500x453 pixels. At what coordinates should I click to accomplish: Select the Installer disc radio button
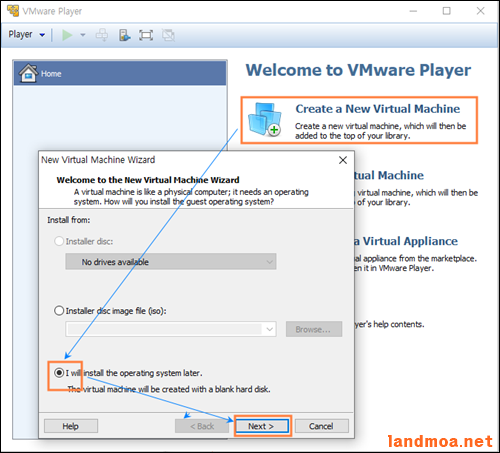(59, 241)
